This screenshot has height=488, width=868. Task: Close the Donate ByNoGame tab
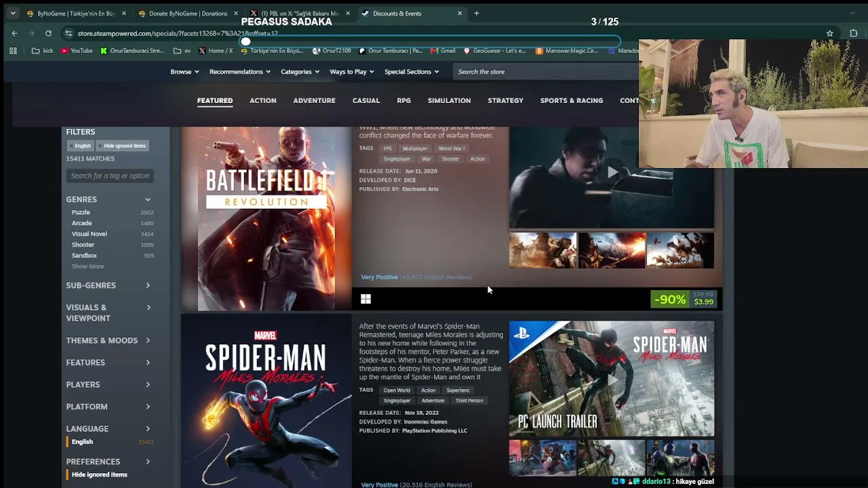(236, 14)
